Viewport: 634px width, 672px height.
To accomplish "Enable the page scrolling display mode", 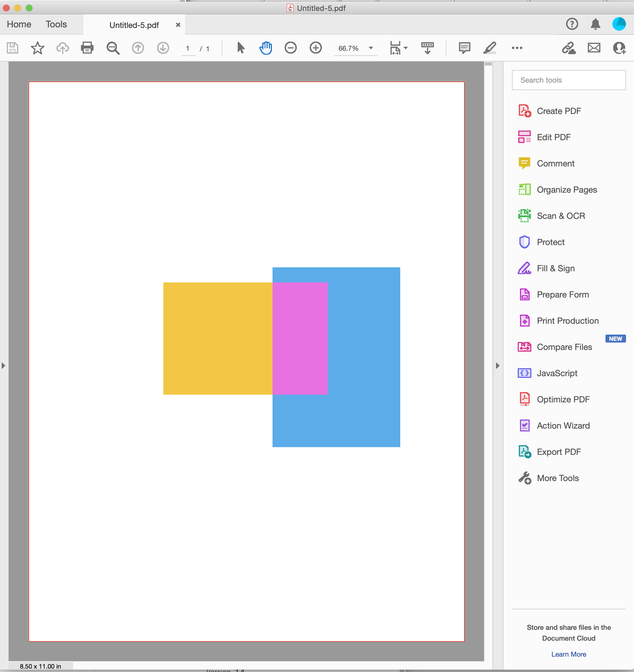I will [427, 48].
